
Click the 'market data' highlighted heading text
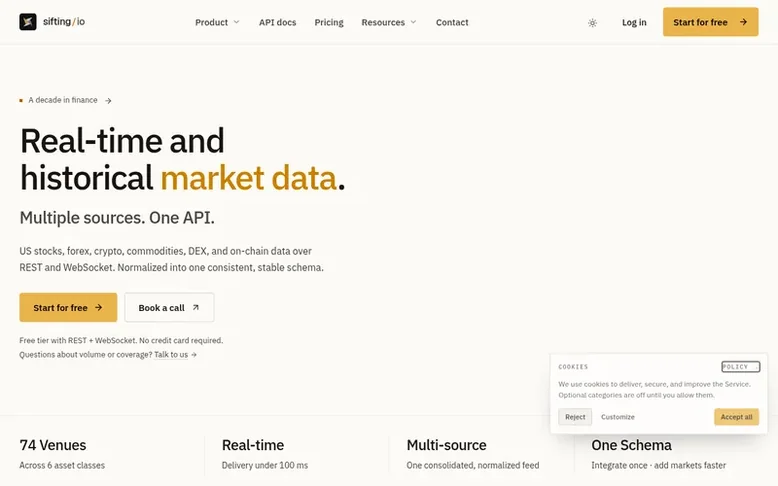pos(249,178)
